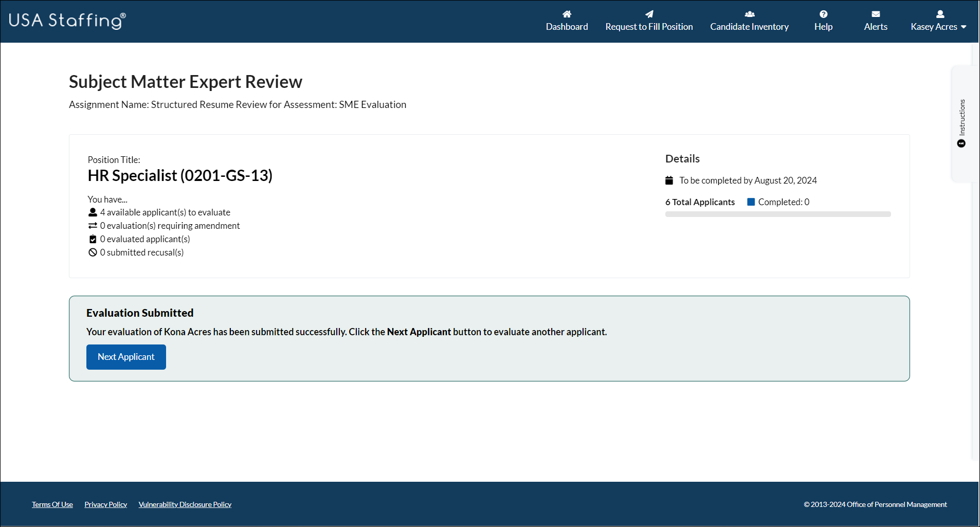Image resolution: width=980 pixels, height=527 pixels.
Task: Click the applicant completion progress bar
Action: [777, 214]
